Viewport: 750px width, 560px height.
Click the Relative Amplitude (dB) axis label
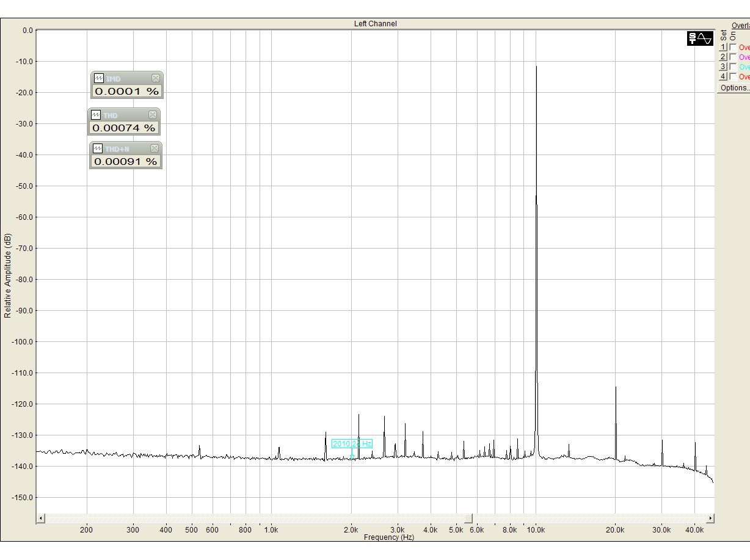8,275
